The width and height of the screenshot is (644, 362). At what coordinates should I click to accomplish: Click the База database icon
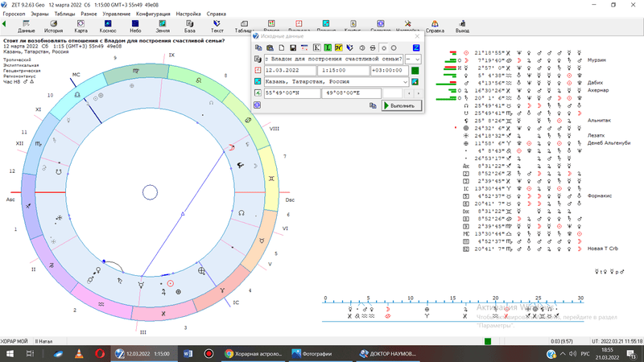189,26
